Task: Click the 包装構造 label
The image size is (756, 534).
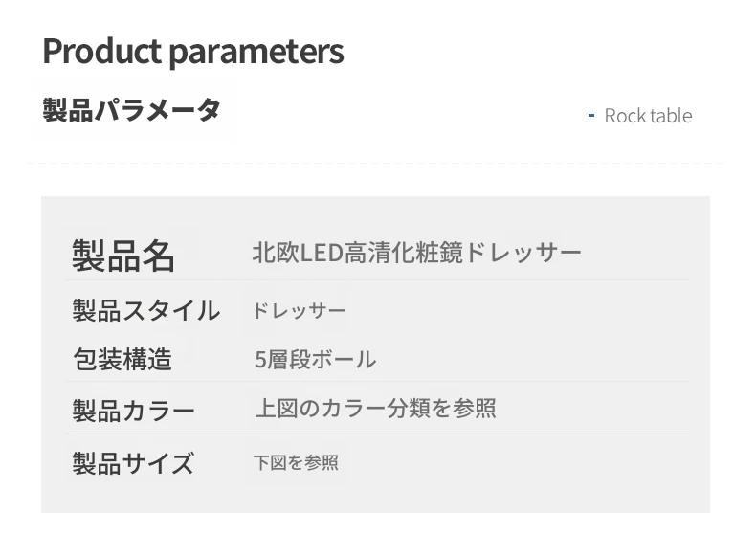Action: (x=122, y=359)
